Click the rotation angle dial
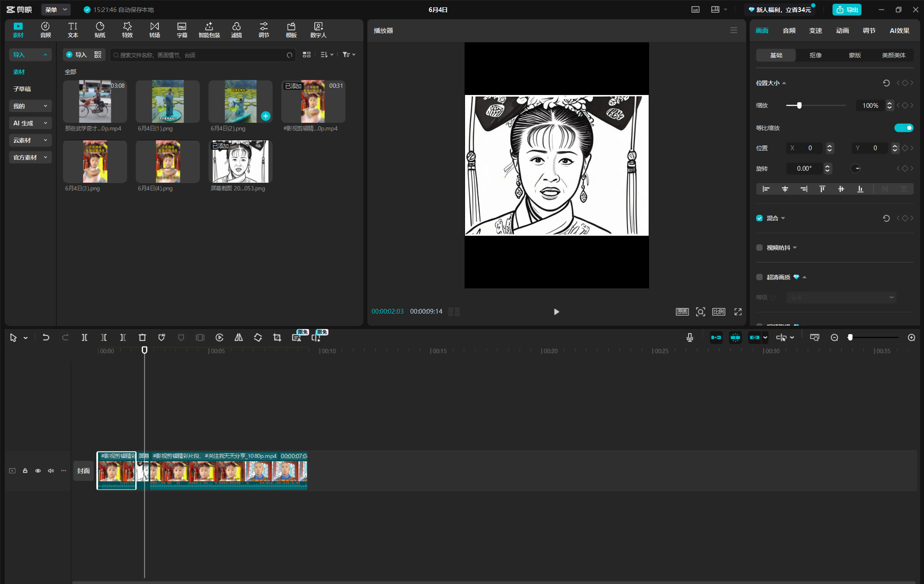The image size is (924, 584). click(x=855, y=169)
